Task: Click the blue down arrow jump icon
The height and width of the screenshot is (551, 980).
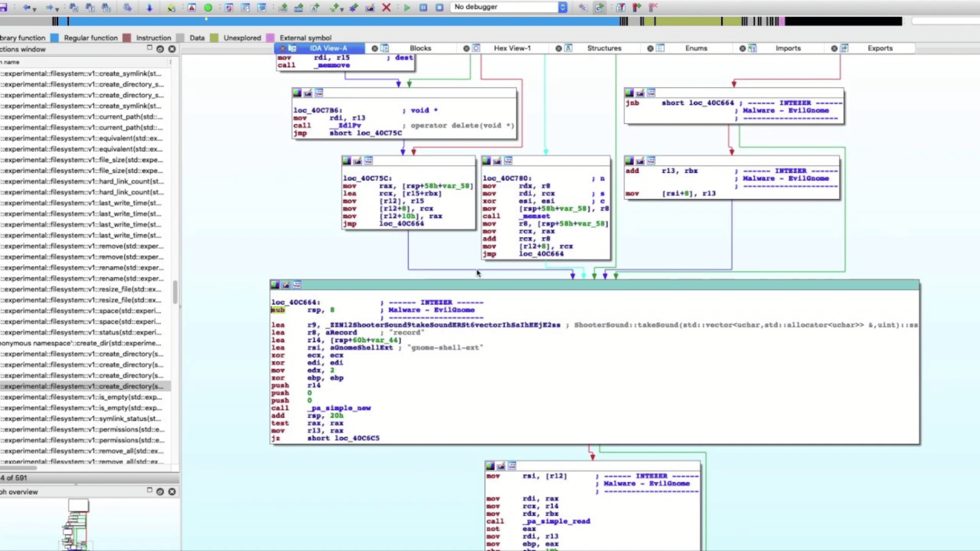Action: point(149,7)
